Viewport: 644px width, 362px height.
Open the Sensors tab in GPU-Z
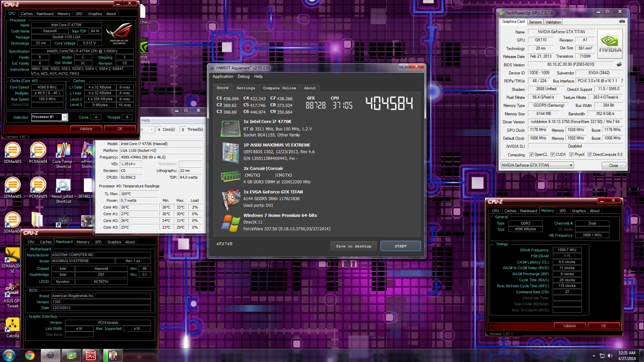(535, 22)
